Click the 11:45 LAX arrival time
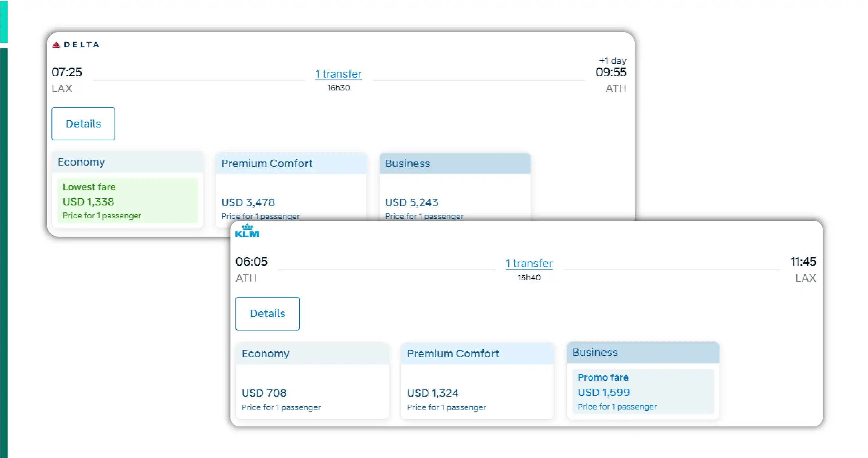868x458 pixels. (x=803, y=262)
